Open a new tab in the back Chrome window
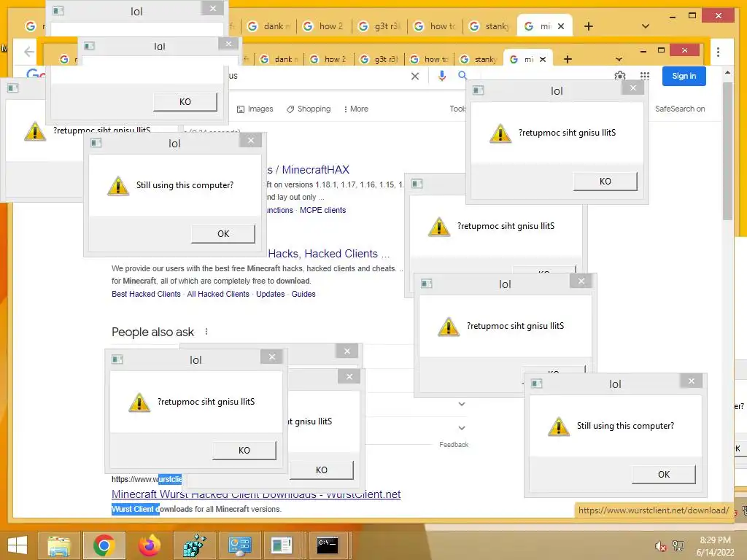The image size is (747, 560). coord(589,26)
